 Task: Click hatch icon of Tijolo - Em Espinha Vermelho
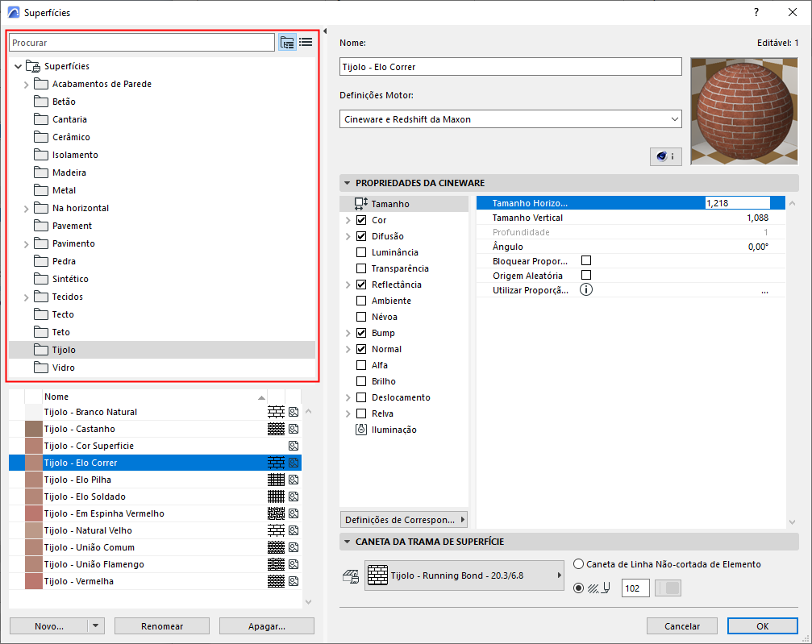(x=276, y=513)
